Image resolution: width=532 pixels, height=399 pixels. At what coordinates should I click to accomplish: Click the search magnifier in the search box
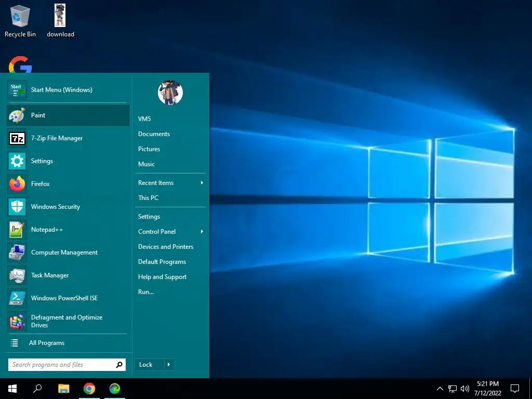[x=119, y=365]
